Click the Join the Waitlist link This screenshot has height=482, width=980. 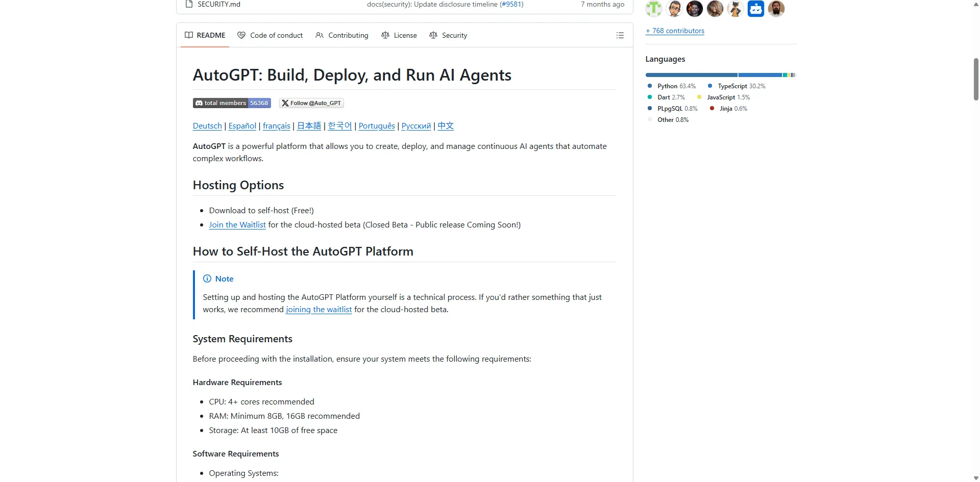[x=237, y=225]
